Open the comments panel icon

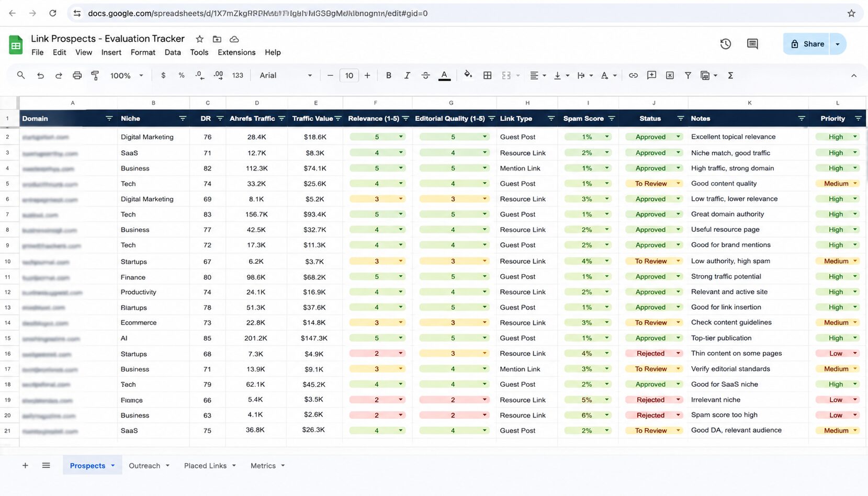(x=752, y=44)
